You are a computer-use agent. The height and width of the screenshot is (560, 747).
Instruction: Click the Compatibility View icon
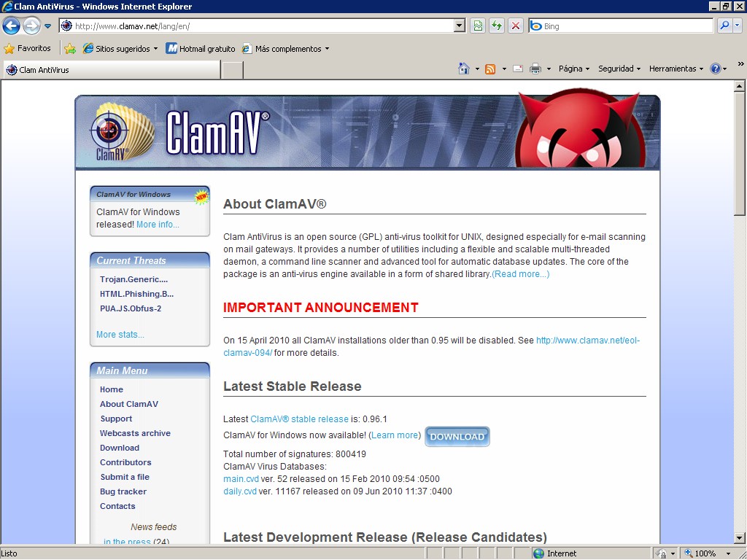[477, 26]
